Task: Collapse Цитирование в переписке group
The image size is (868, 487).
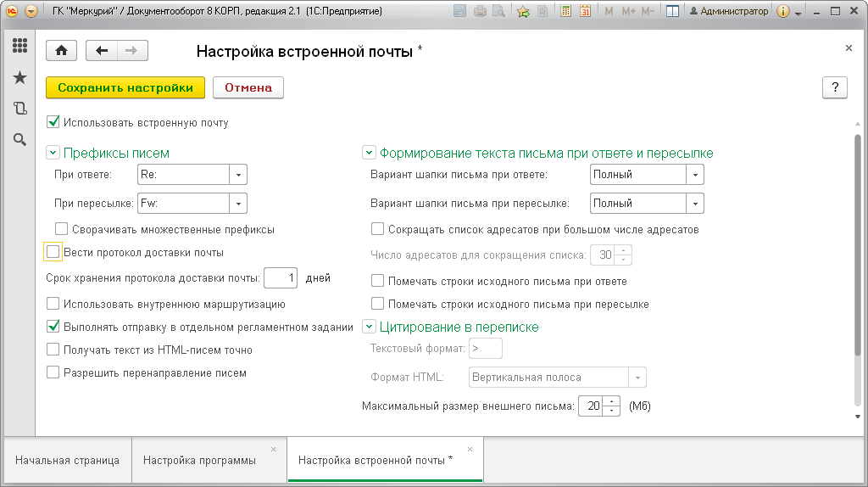Action: point(369,327)
